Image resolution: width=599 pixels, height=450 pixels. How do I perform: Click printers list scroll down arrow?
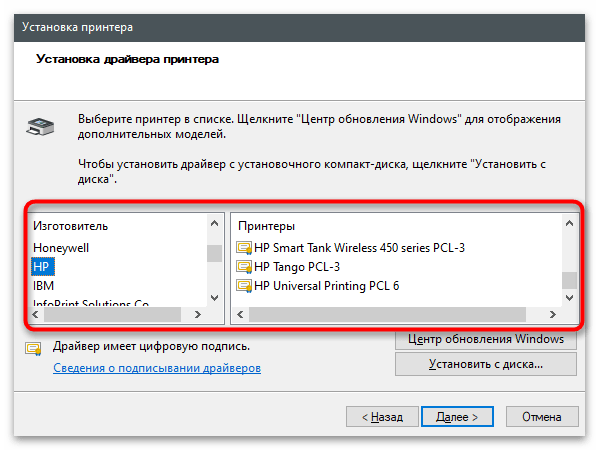tap(569, 298)
